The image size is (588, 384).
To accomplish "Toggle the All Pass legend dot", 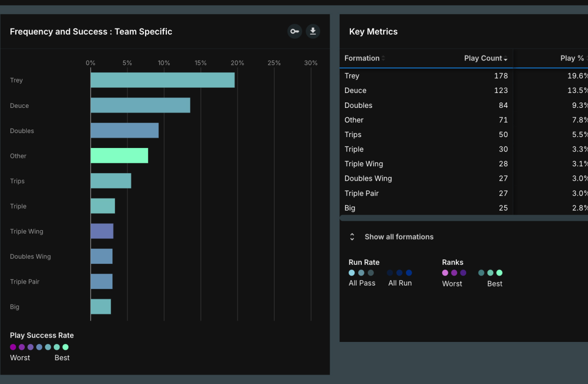I will point(351,273).
